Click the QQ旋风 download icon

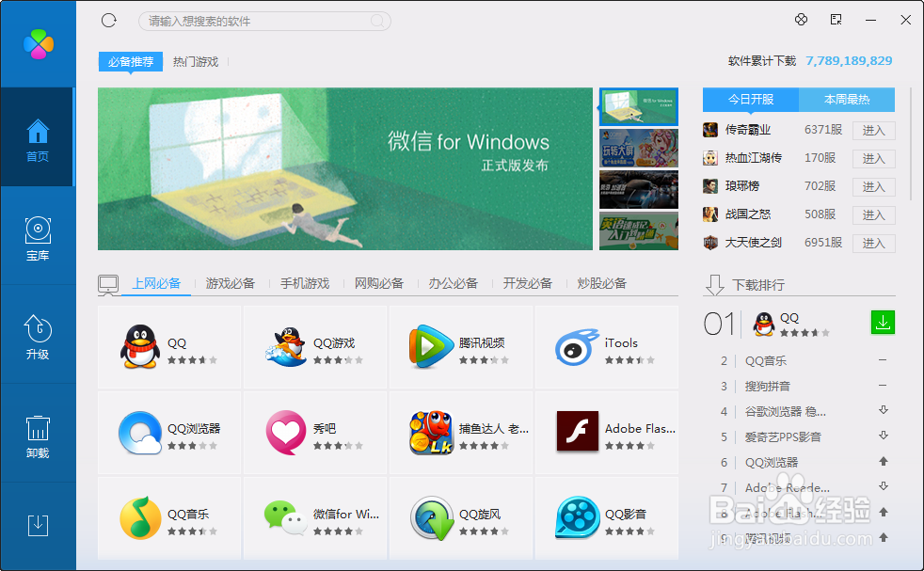click(432, 518)
